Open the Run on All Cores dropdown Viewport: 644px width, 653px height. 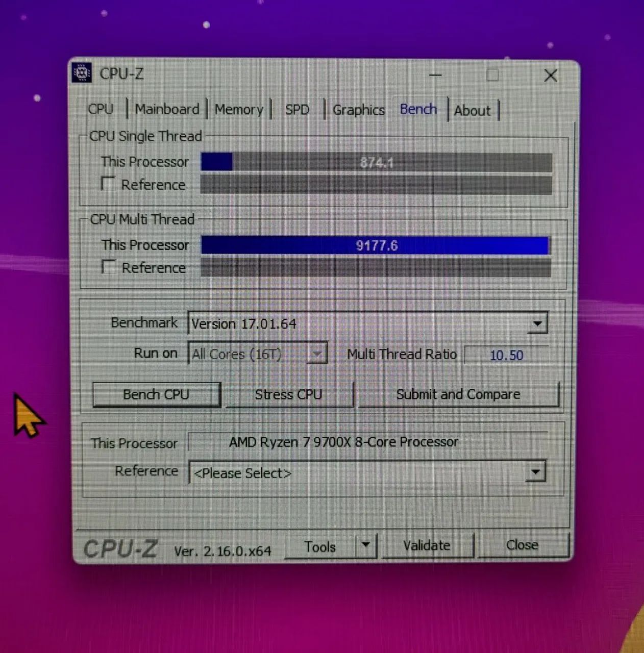[258, 354]
